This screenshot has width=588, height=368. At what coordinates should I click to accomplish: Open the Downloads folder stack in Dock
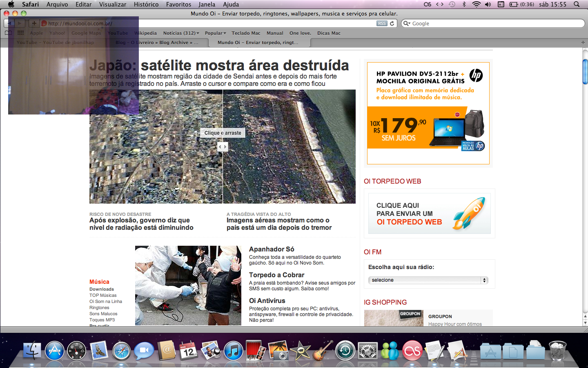(535, 351)
